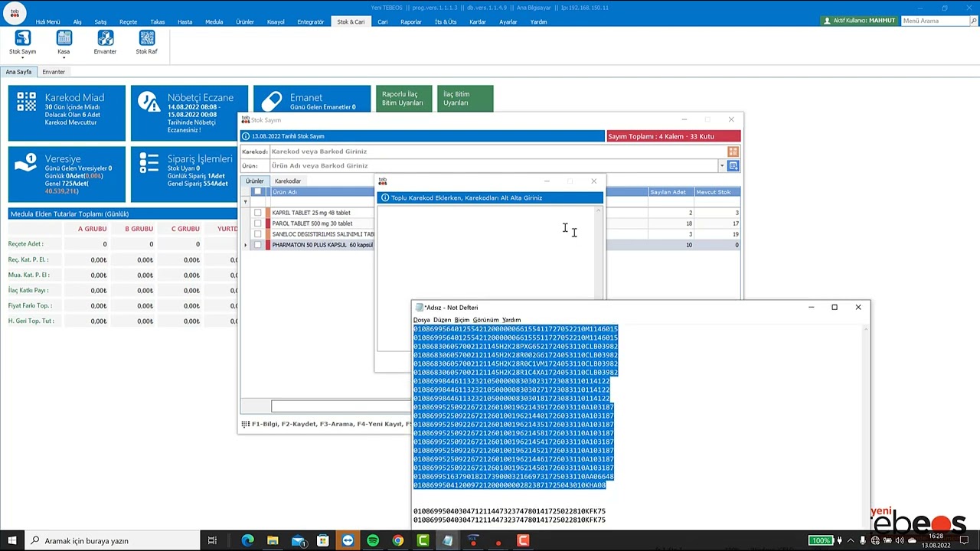Screen dimensions: 980x551
Task: Open Microsoft Edge from the taskbar
Action: 247,541
